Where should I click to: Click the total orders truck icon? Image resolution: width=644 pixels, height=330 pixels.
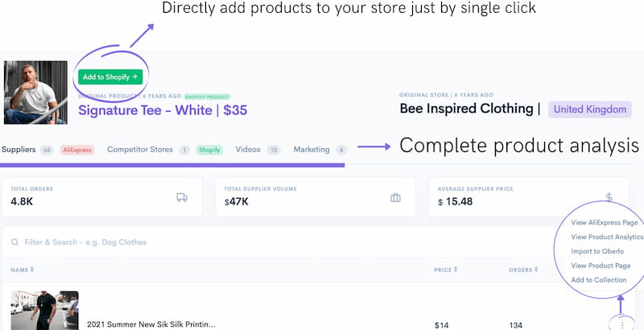pos(183,198)
